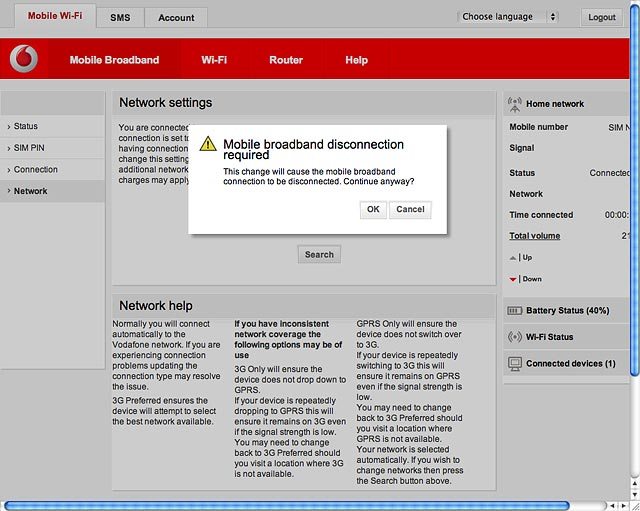Screen dimensions: 640x511
Task: Click the vertical scrollbar thumb
Action: tap(635, 189)
